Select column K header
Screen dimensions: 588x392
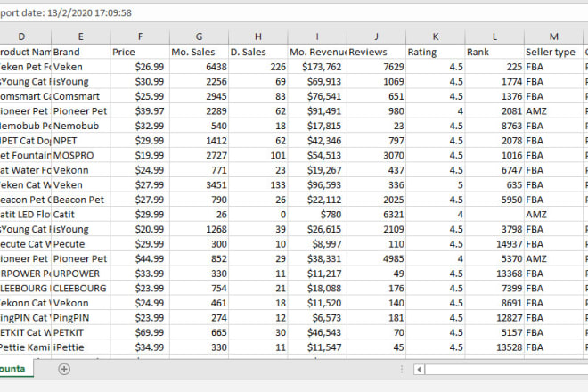pyautogui.click(x=436, y=37)
